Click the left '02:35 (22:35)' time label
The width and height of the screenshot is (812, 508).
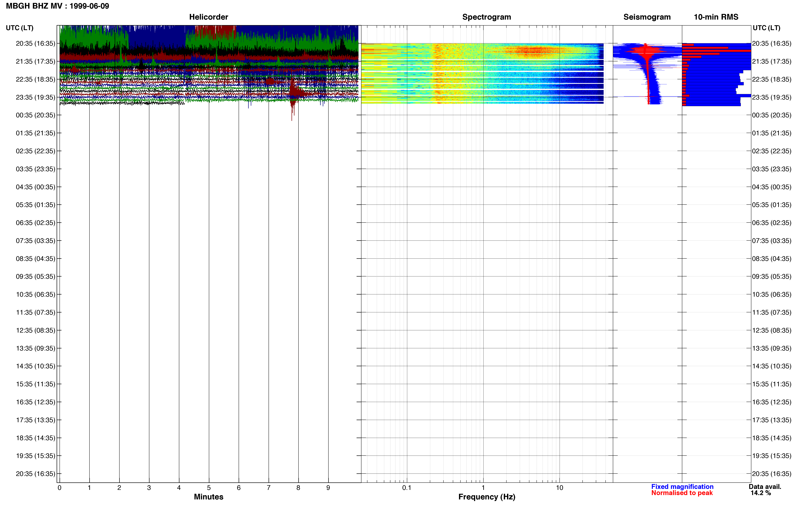tap(36, 151)
